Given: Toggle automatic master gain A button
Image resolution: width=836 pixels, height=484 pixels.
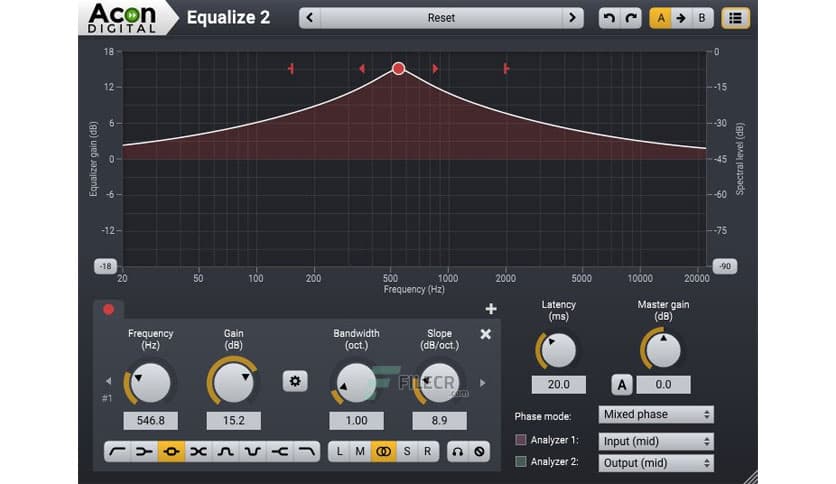Looking at the screenshot, I should (622, 384).
